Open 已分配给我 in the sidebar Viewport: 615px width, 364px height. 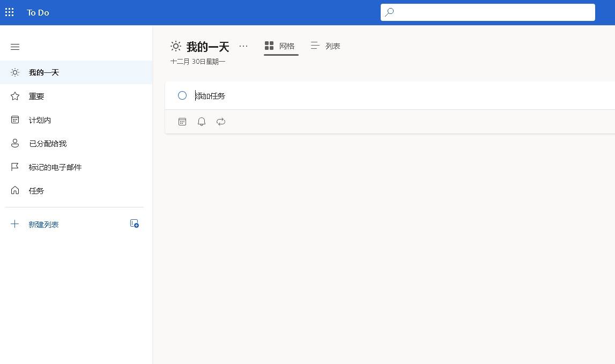tap(76, 144)
